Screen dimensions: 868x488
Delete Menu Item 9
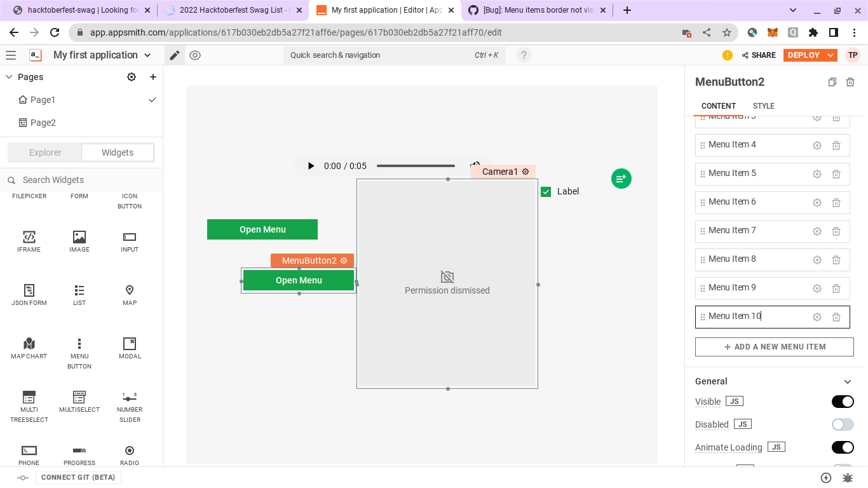tap(836, 288)
